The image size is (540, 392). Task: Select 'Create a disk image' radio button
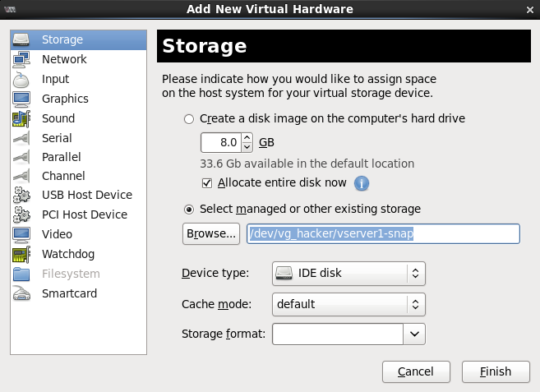click(189, 119)
